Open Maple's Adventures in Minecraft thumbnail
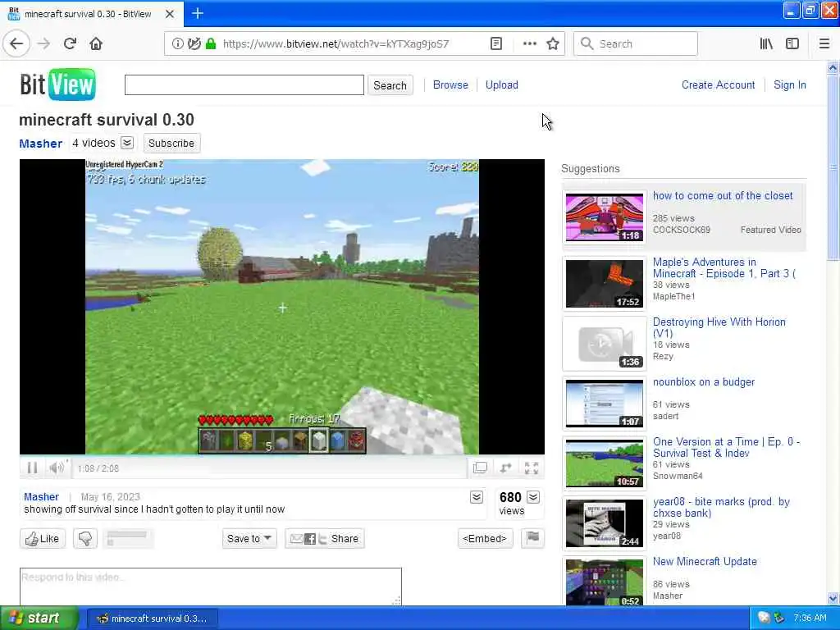Viewport: 840px width, 630px height. (605, 283)
